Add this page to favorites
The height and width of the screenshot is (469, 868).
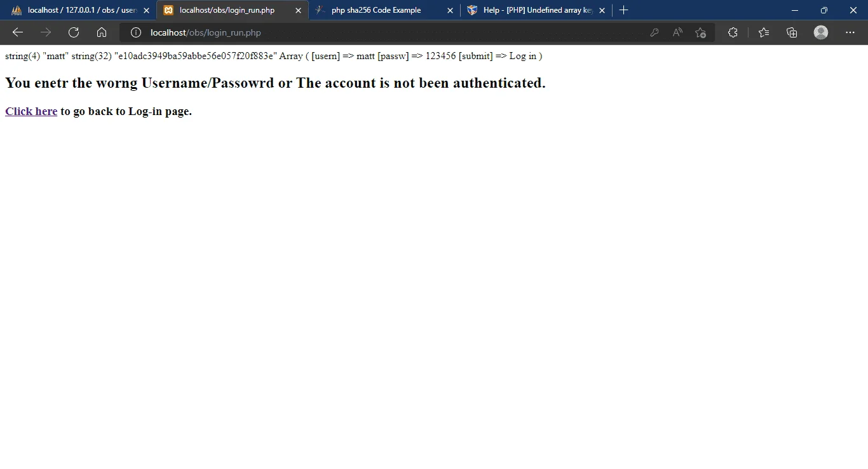pyautogui.click(x=700, y=32)
